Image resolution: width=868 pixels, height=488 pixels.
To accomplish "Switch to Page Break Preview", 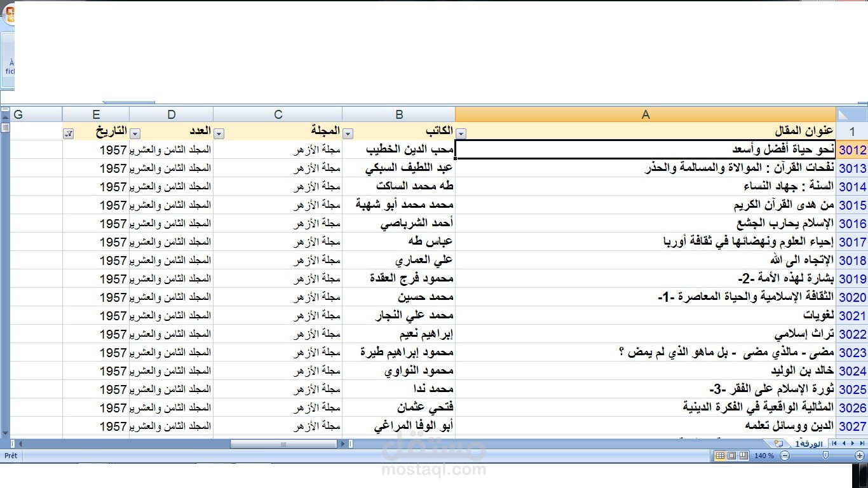I will (x=743, y=456).
